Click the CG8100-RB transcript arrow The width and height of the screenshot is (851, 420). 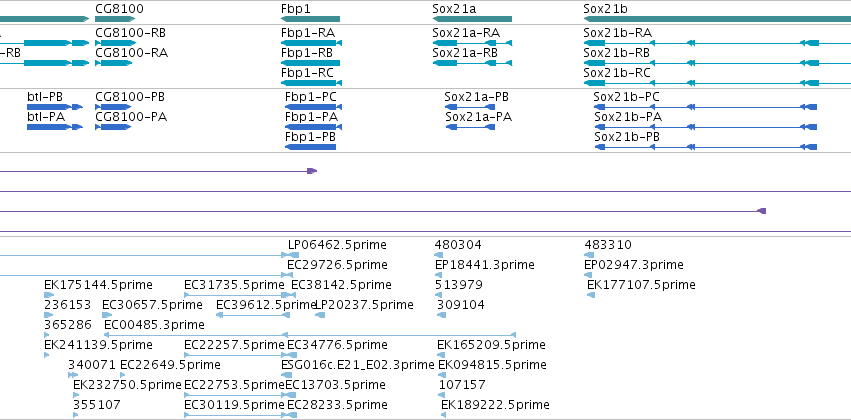pyautogui.click(x=116, y=43)
